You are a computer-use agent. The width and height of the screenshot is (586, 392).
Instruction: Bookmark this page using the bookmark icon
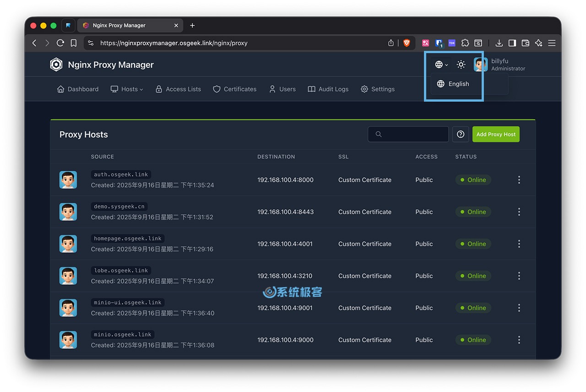(74, 43)
